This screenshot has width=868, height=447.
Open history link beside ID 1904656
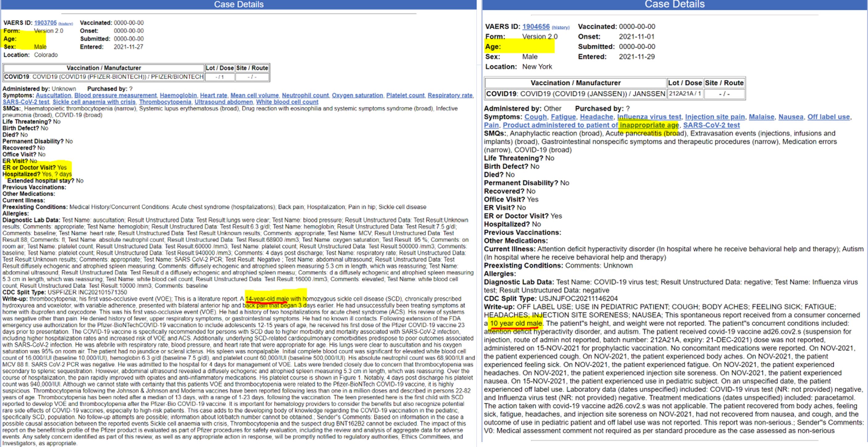tap(560, 27)
